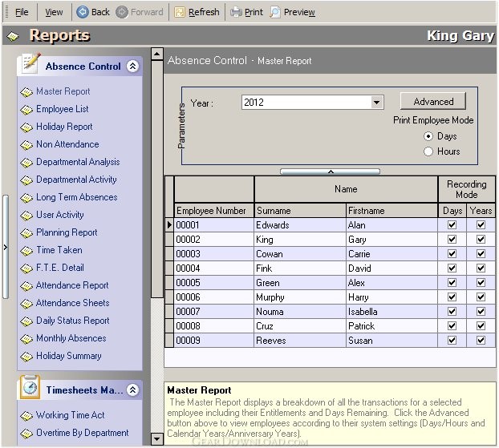499x448 pixels.
Task: Click the Reports header diamond icon
Action: [12, 36]
